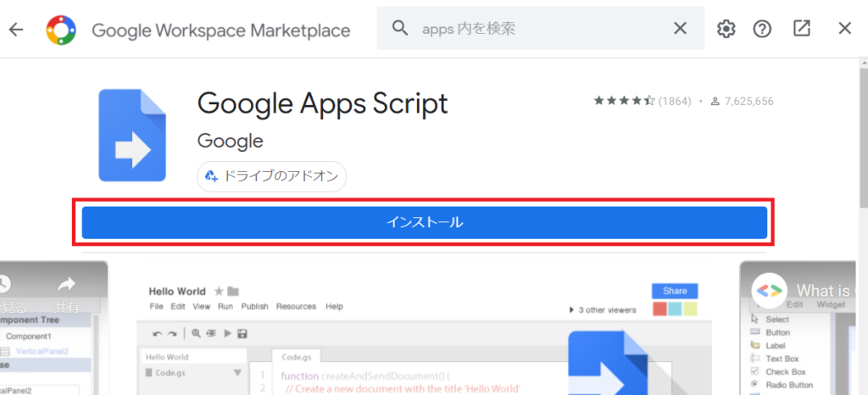Click Share button in screenshot preview

[674, 290]
